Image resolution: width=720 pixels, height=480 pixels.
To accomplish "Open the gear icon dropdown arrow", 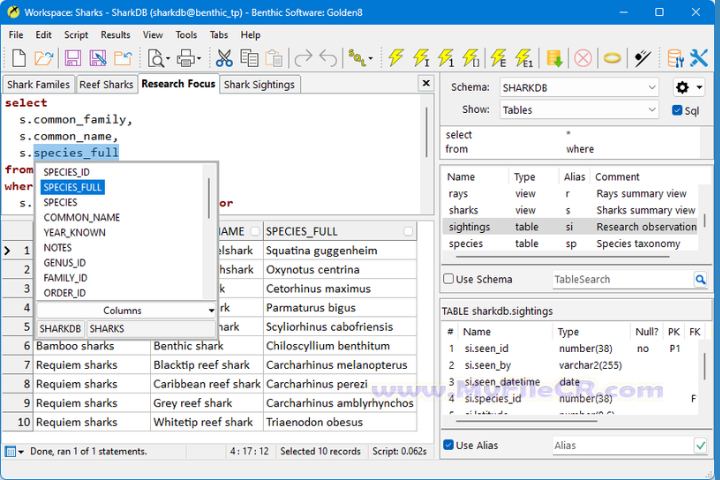I will pos(699,87).
